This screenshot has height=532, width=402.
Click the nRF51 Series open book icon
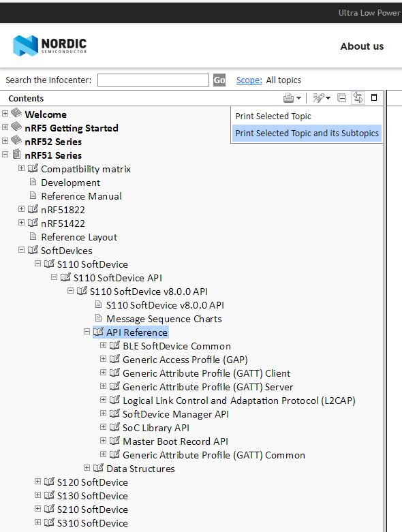tap(16, 154)
